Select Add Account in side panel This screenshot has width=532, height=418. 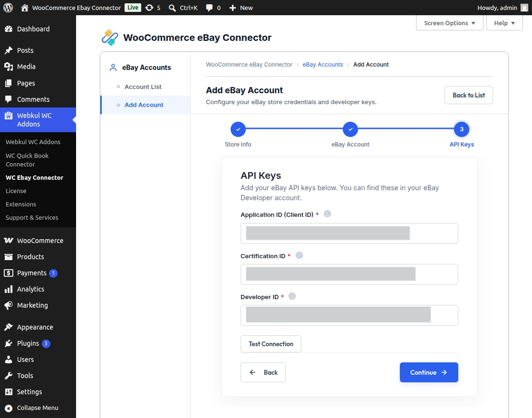[x=145, y=105]
